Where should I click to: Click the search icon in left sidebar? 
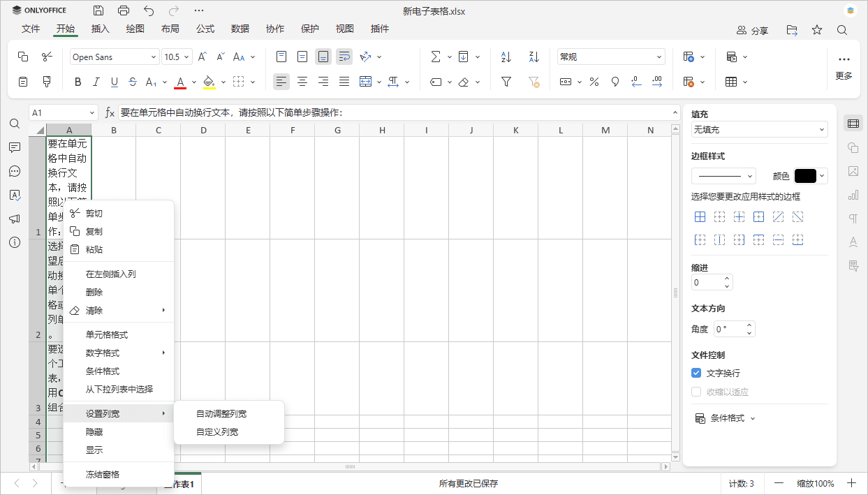[x=15, y=124]
